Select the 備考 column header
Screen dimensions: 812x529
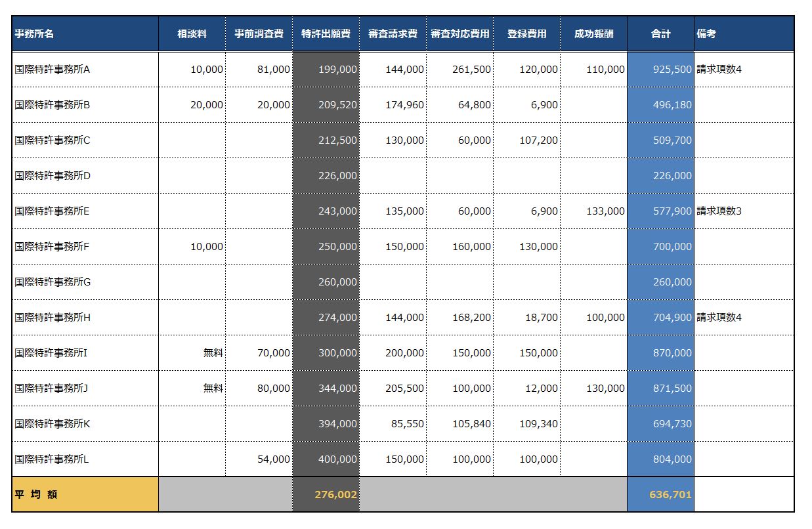[744, 34]
